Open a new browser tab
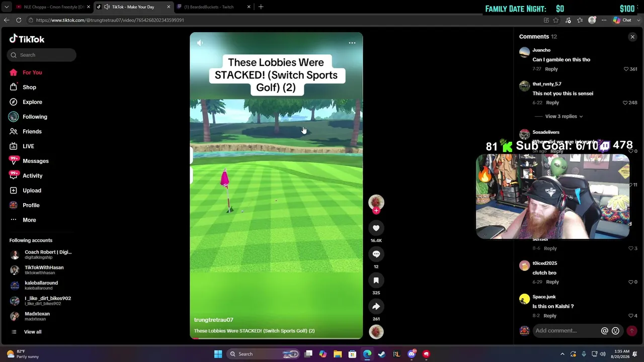644x362 pixels. (261, 7)
